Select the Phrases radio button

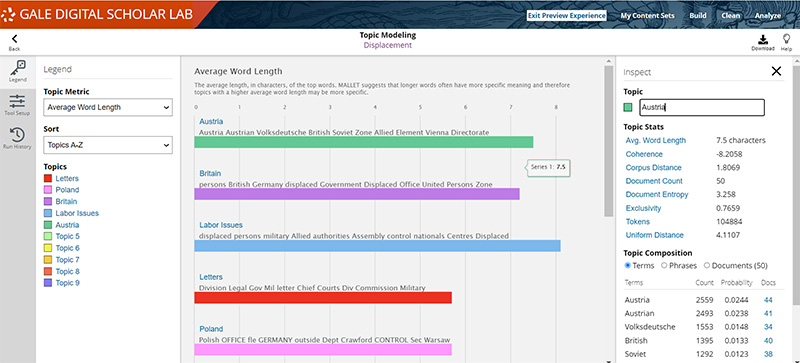coord(664,265)
